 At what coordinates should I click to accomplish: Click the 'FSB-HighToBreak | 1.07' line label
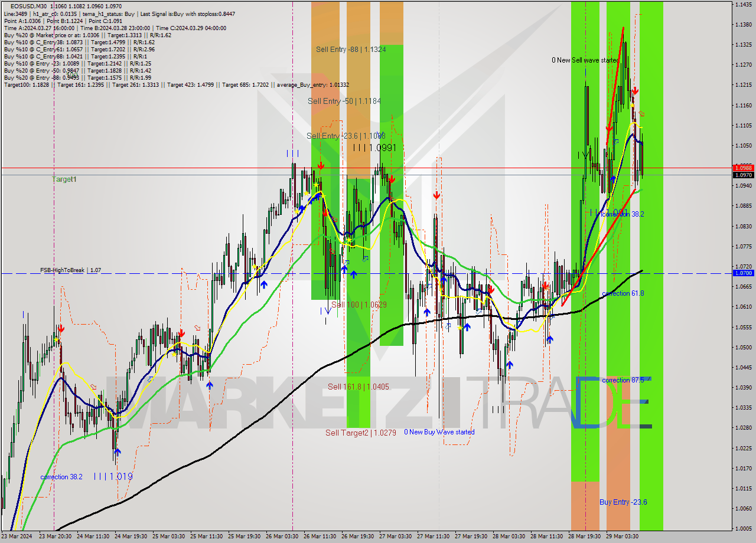(70, 270)
